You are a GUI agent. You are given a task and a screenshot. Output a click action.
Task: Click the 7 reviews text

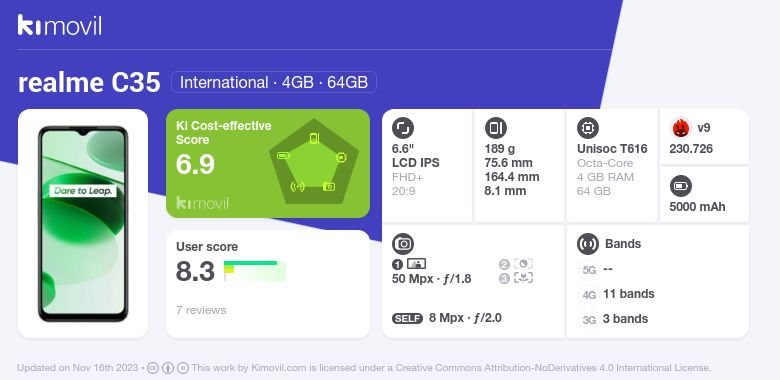pyautogui.click(x=201, y=310)
